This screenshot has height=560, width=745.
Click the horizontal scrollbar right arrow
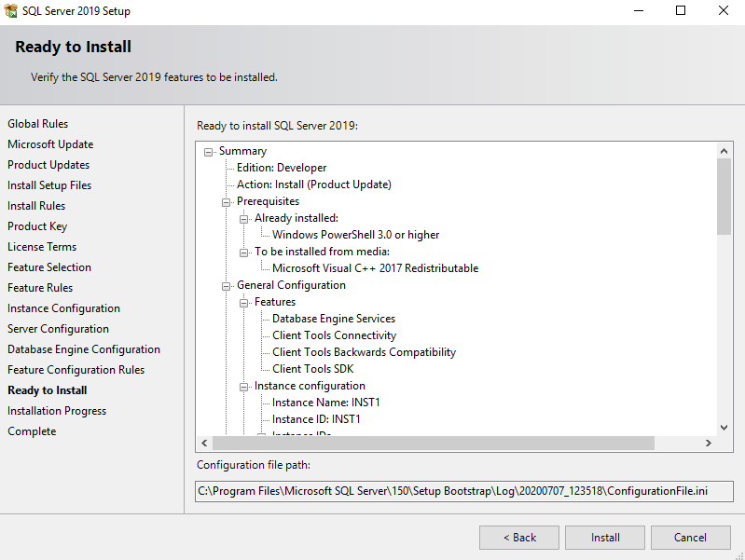709,443
